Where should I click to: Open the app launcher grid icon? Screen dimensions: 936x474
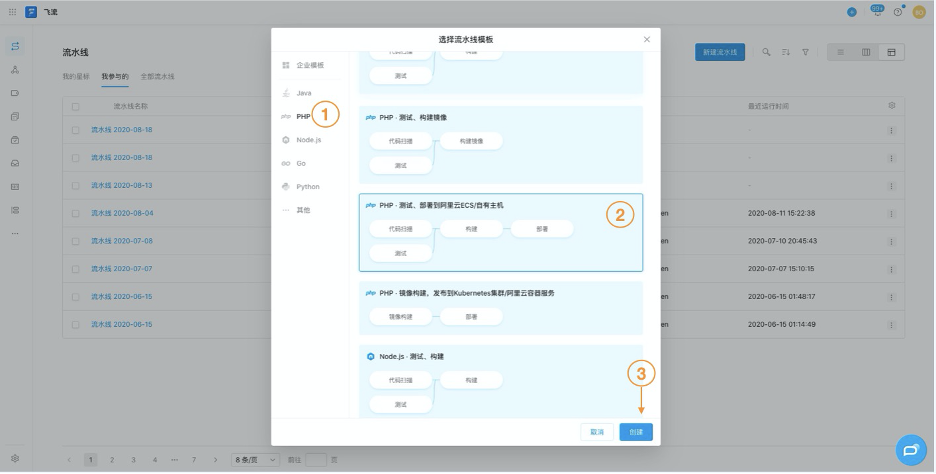[13, 12]
